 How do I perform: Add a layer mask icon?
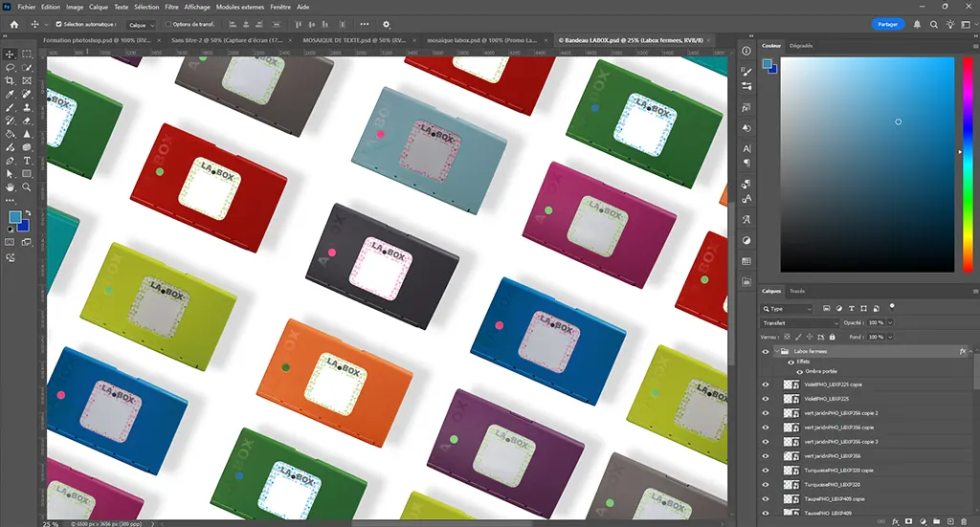[909, 521]
